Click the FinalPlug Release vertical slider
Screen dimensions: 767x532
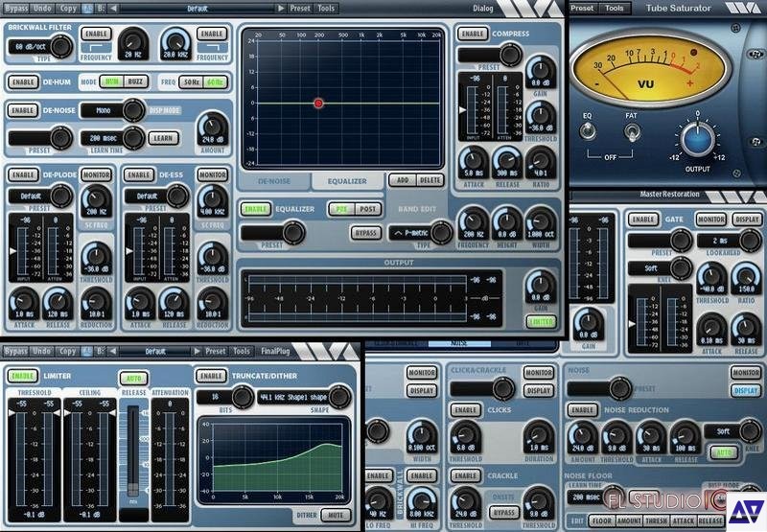133,451
